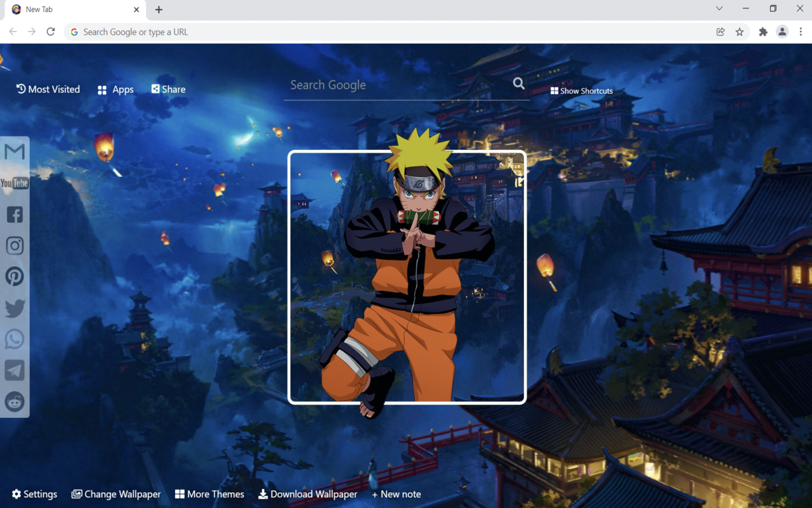Open a new tab with plus button
Viewport: 812px width, 508px height.
(159, 10)
